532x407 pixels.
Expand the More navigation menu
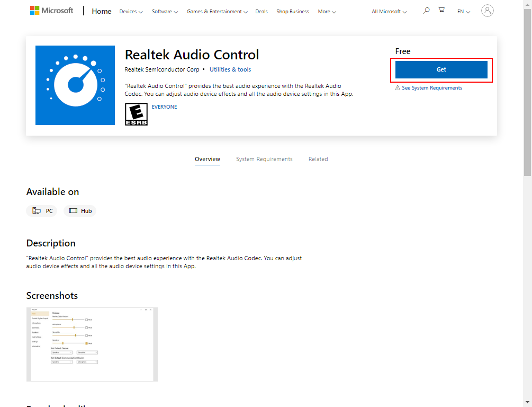click(x=327, y=11)
